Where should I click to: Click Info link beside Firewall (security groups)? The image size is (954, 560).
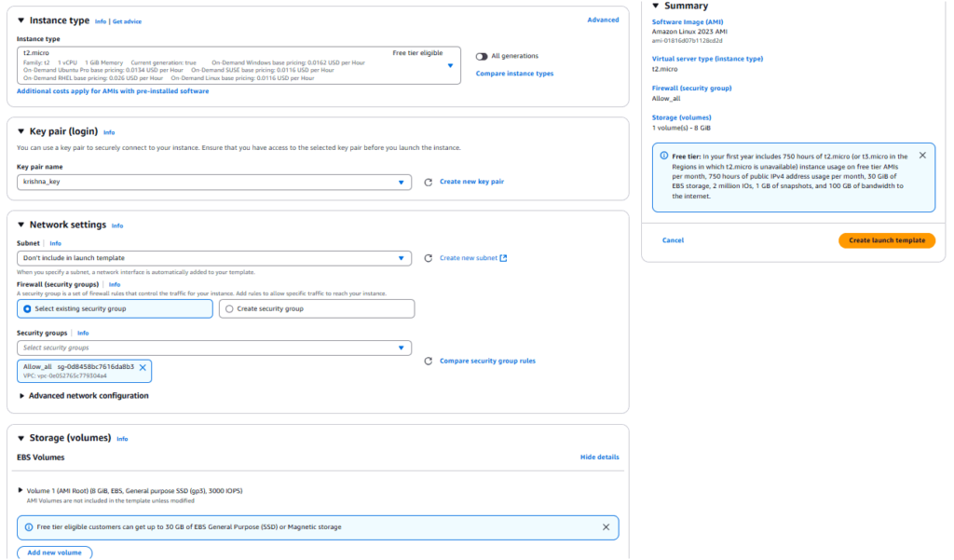coord(115,284)
